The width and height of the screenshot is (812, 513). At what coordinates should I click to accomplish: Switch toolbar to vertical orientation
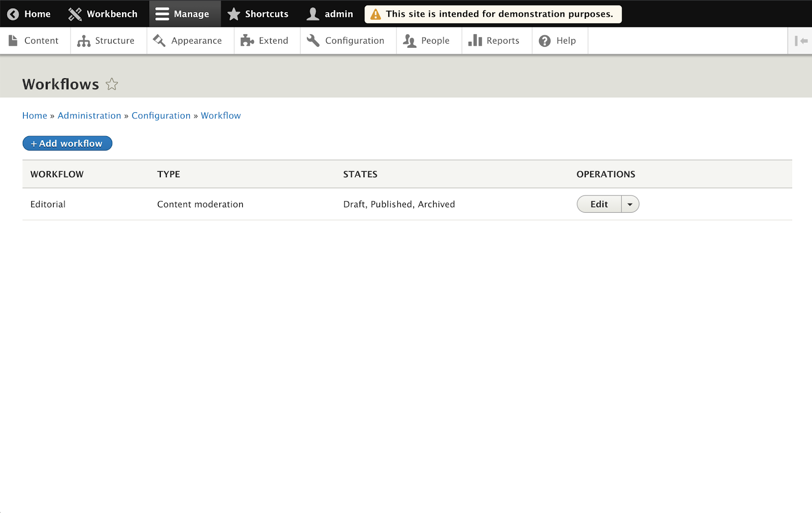(800, 41)
